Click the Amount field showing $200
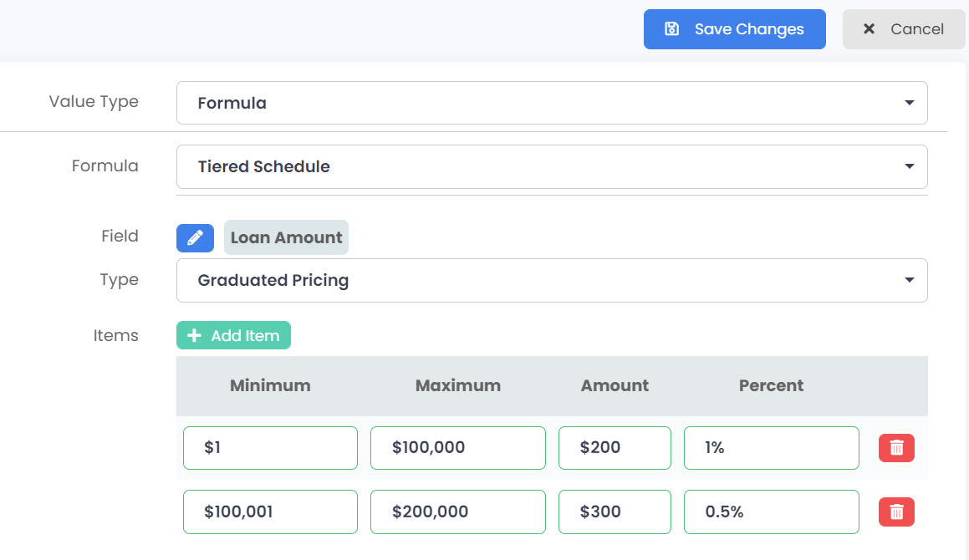969x560 pixels. click(x=615, y=448)
